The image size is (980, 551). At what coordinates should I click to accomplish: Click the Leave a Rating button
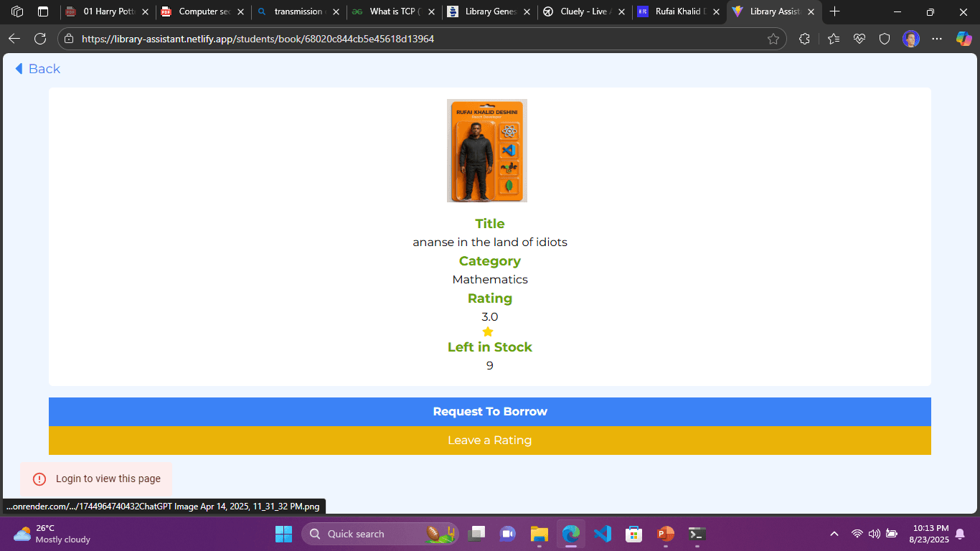click(490, 441)
